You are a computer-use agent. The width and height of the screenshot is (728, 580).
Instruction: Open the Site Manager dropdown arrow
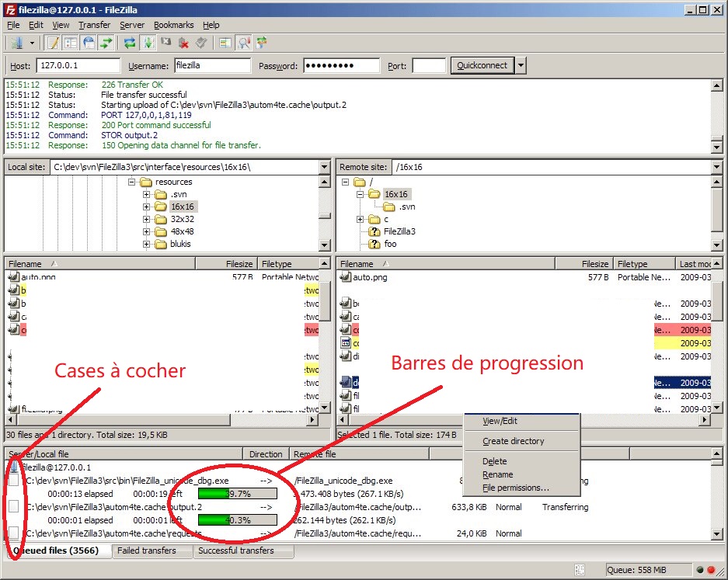coord(32,43)
